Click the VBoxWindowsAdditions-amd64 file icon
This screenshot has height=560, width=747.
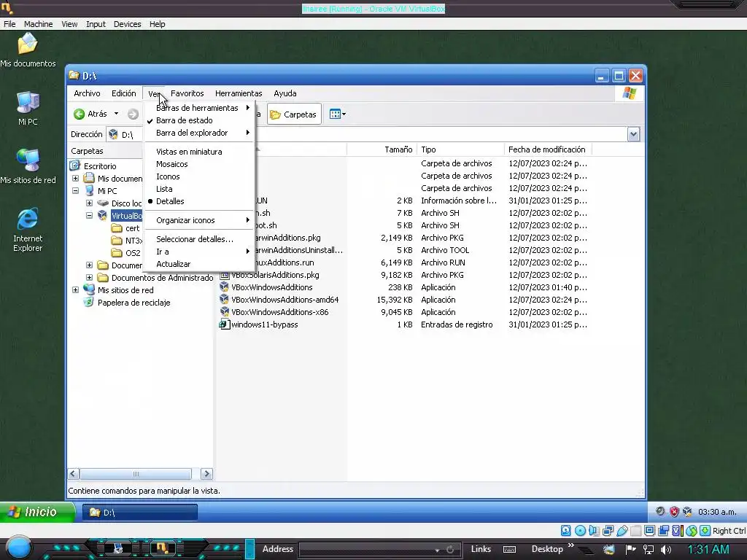pyautogui.click(x=225, y=300)
